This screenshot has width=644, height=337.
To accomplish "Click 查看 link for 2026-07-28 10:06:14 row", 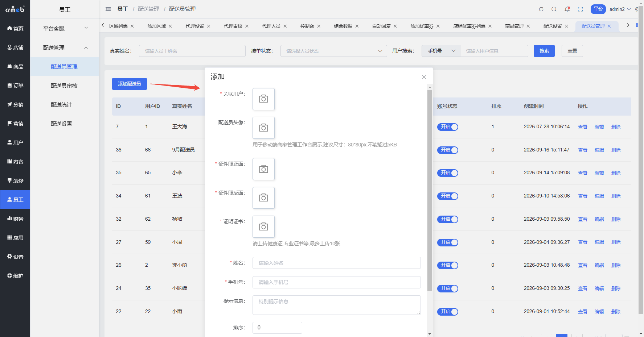I will pyautogui.click(x=583, y=127).
